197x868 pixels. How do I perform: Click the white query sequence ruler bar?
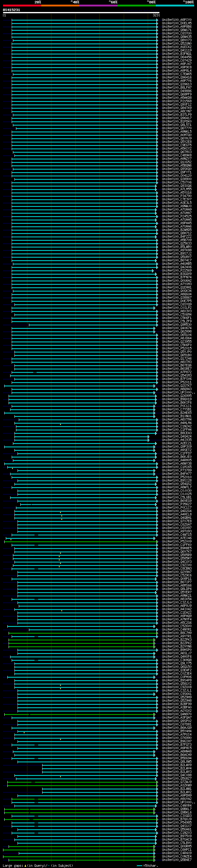[x=81, y=12]
